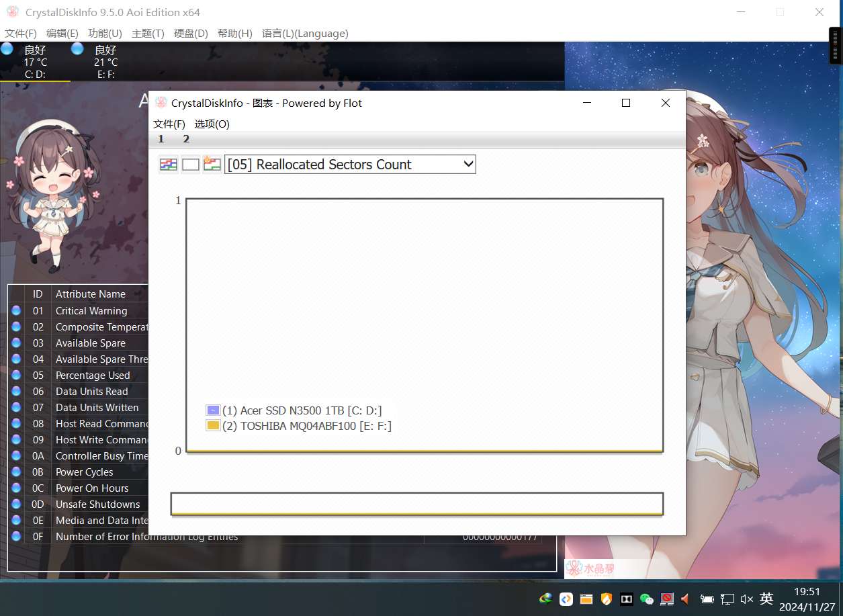Click the Dolby tray icon
This screenshot has height=616, width=843.
click(x=626, y=599)
